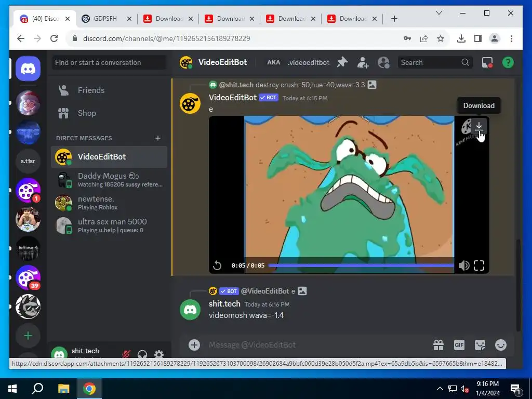Click the chat scrollbar
Viewport: 532px width, 399px height.
[518, 284]
